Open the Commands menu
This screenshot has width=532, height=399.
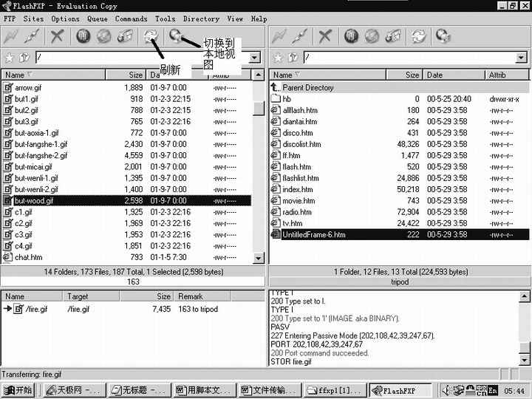click(x=131, y=18)
